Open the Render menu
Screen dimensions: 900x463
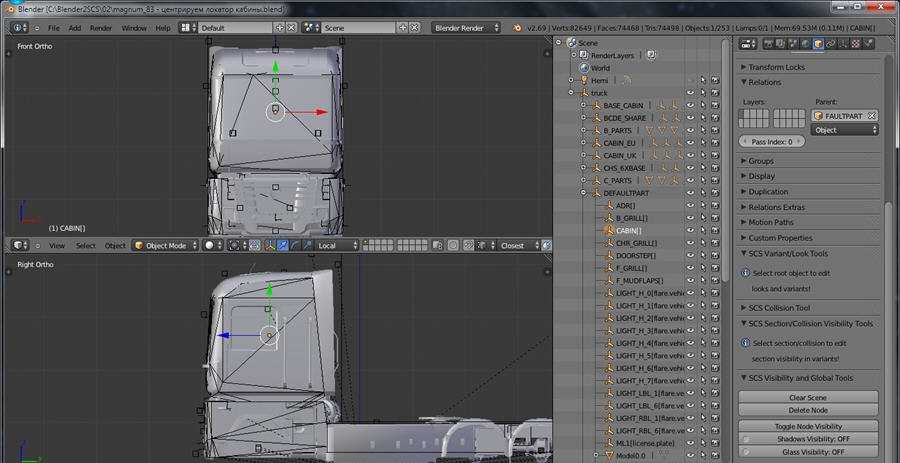coord(101,28)
